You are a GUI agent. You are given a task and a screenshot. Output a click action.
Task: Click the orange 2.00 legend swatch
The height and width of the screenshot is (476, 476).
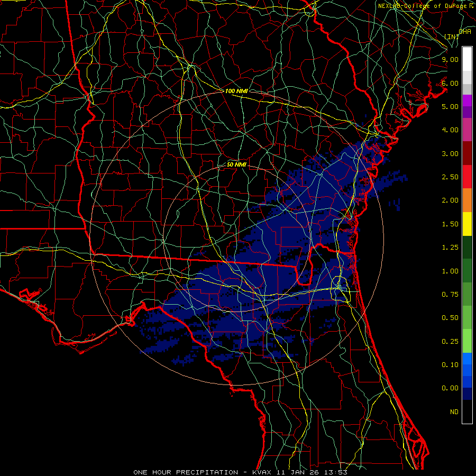467,200
